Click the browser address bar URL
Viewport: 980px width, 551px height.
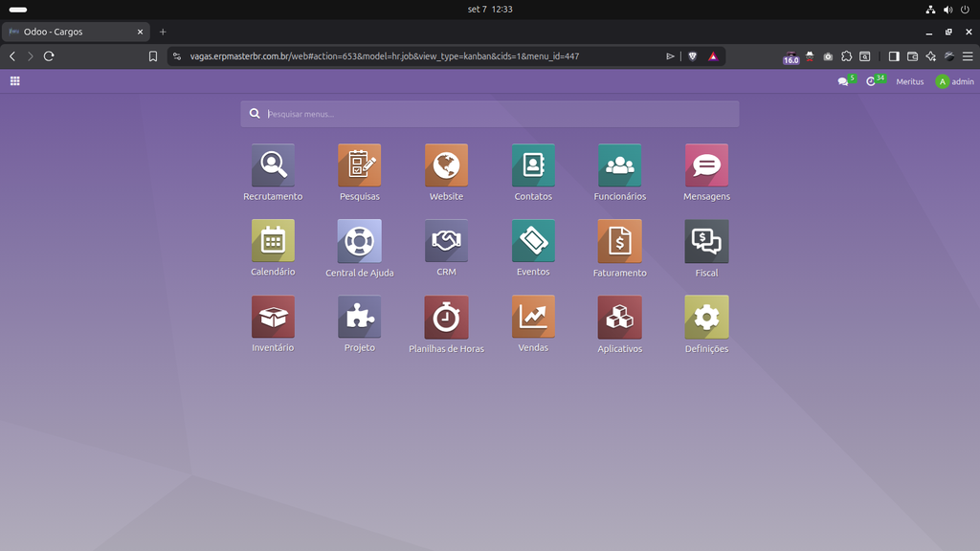tap(385, 56)
